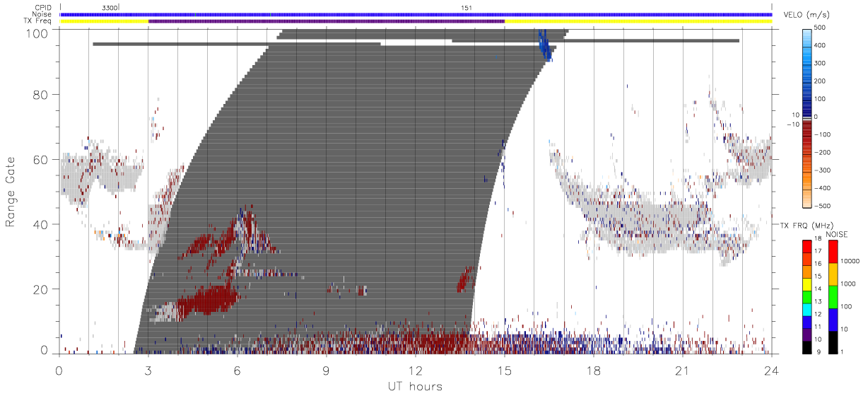Click the Noise row label at top

pos(42,14)
